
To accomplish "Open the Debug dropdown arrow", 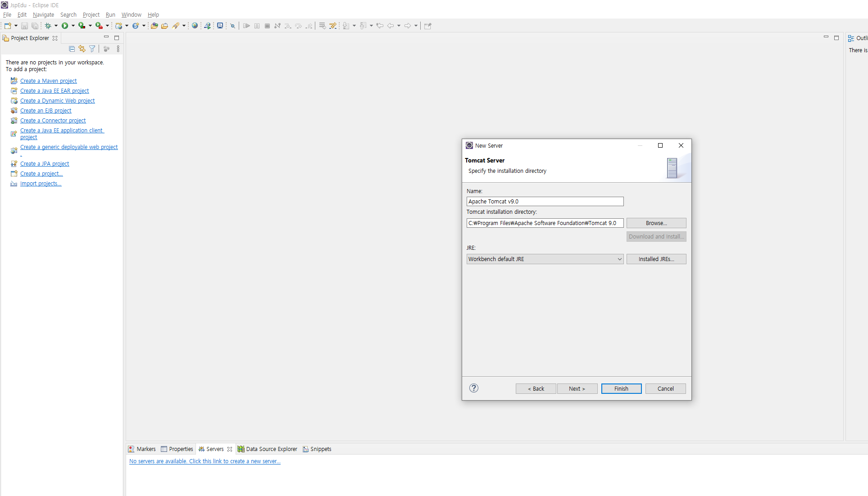I will coord(56,26).
